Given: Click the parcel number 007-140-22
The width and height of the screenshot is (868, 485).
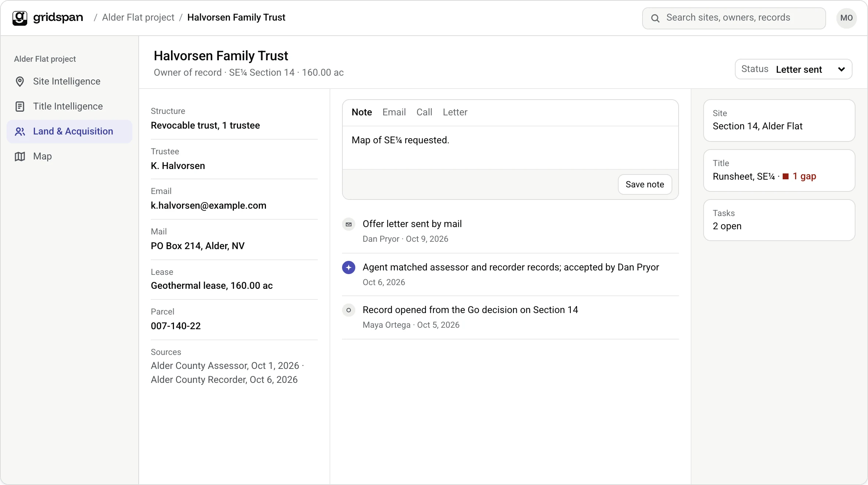Looking at the screenshot, I should tap(176, 326).
